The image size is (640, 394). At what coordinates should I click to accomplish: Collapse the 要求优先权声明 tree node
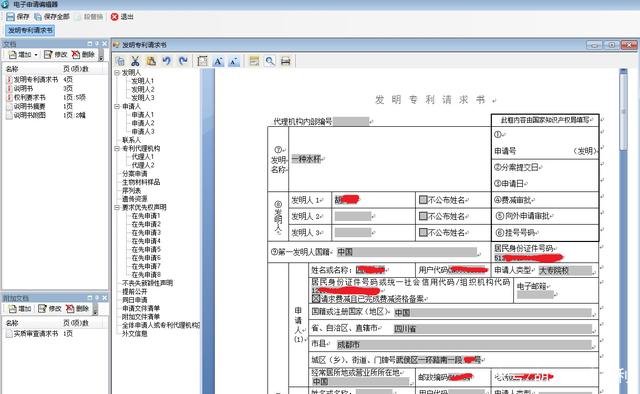(117, 207)
